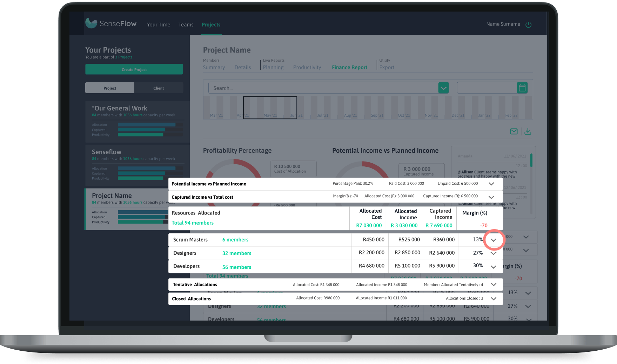Open the Projects menu
617x364 pixels.
pos(211,25)
